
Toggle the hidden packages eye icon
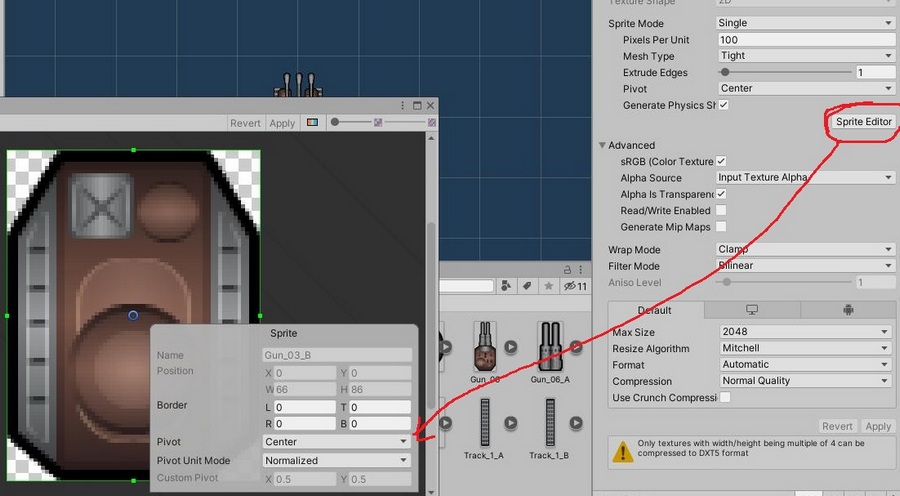[571, 287]
